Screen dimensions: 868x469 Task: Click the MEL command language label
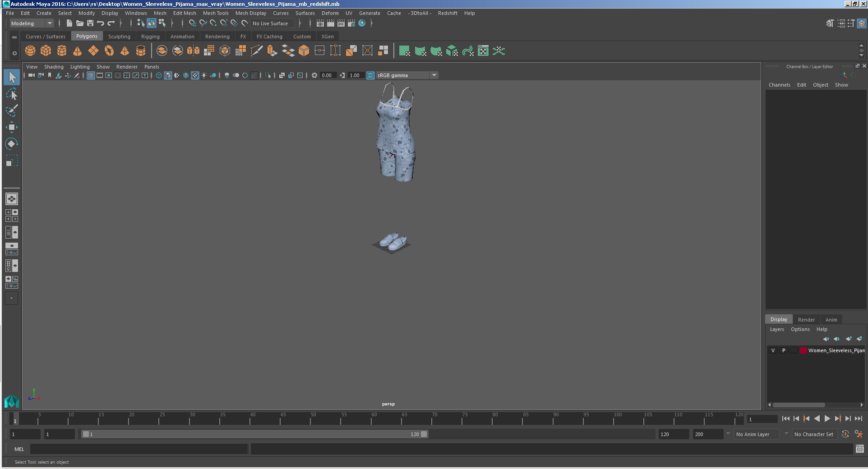(19, 449)
